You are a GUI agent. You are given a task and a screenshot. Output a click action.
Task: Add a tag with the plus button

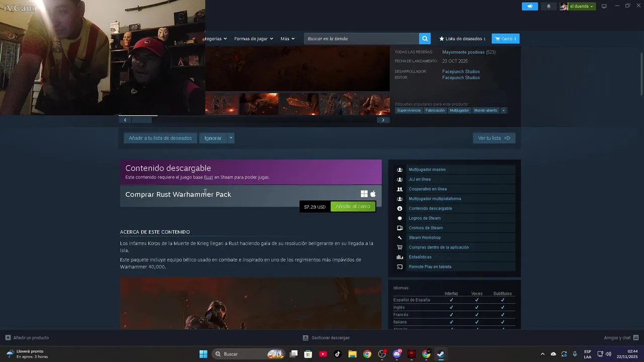(503, 110)
